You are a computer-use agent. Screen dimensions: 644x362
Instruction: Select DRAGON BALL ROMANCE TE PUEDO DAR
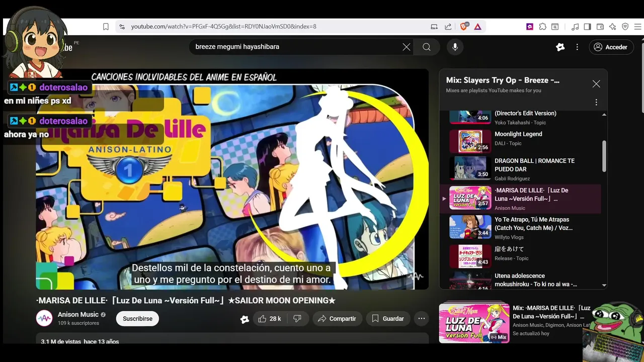point(534,165)
